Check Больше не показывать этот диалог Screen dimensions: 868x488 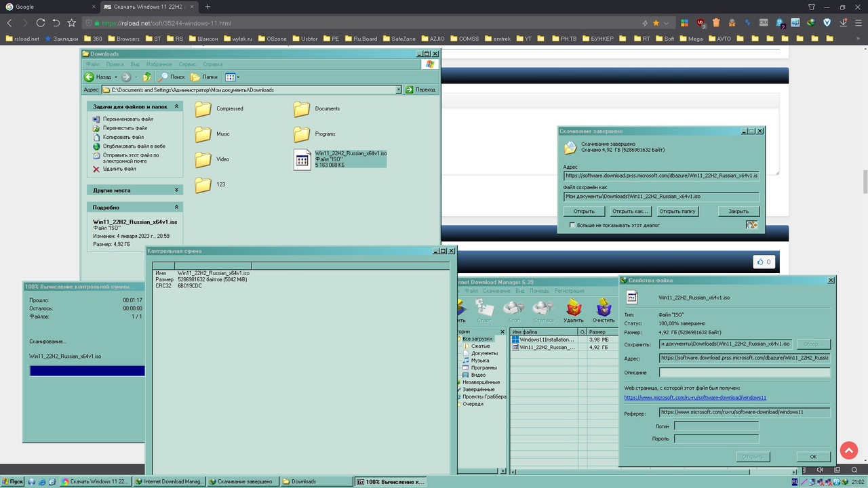pos(574,225)
